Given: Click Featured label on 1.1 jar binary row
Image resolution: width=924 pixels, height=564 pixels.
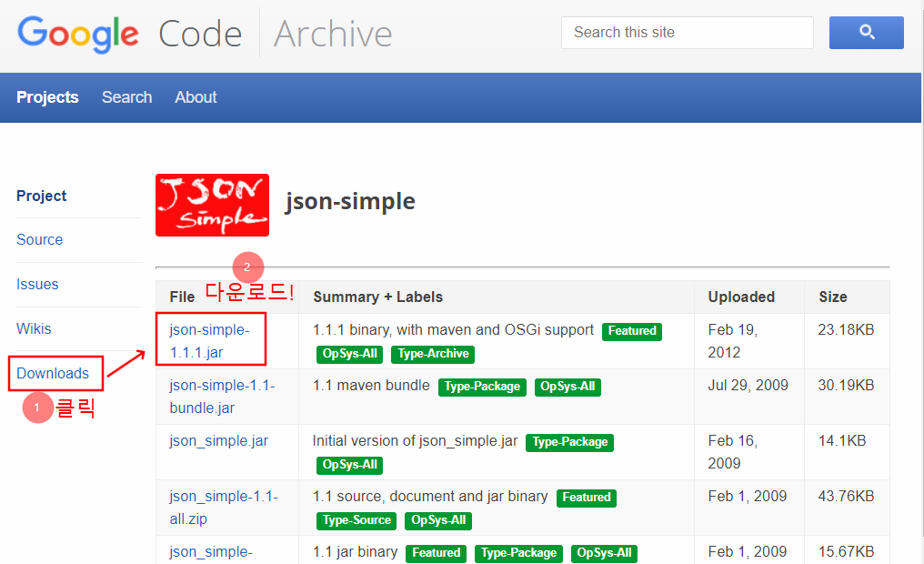Looking at the screenshot, I should (436, 553).
